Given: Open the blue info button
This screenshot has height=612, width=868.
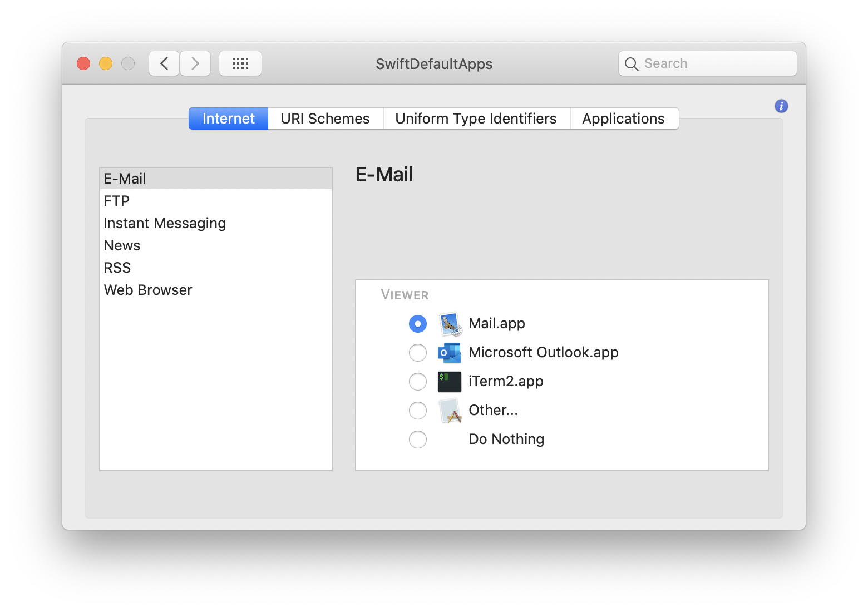Looking at the screenshot, I should (781, 106).
